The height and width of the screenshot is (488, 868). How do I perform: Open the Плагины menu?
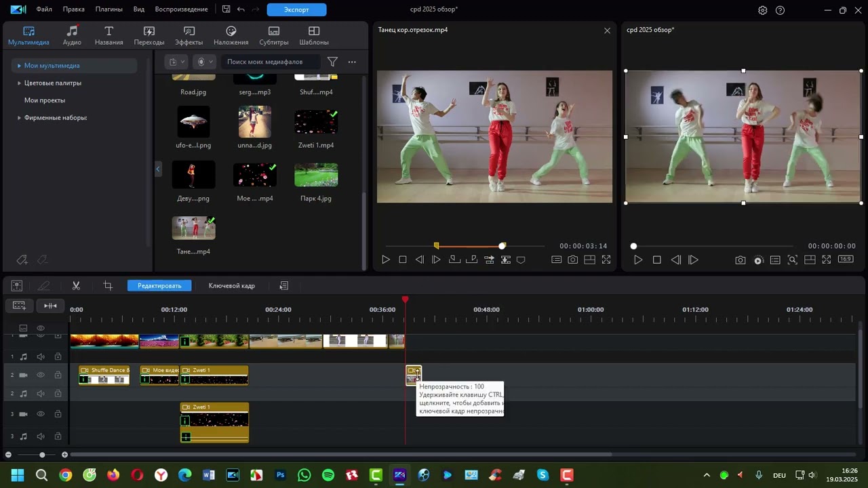click(x=108, y=9)
